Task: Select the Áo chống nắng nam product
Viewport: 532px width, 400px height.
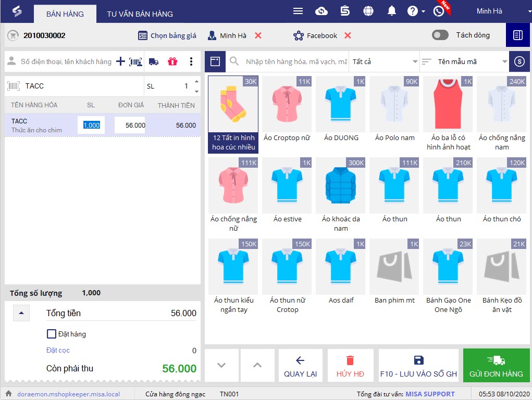Action: tap(501, 115)
